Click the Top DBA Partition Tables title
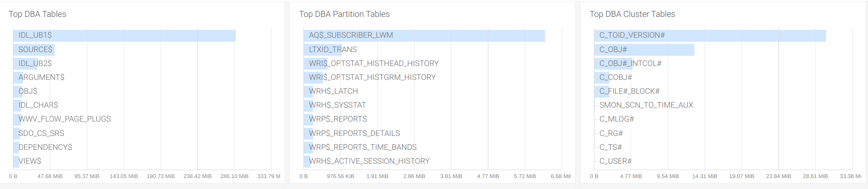This screenshot has width=868, height=189. [x=344, y=14]
